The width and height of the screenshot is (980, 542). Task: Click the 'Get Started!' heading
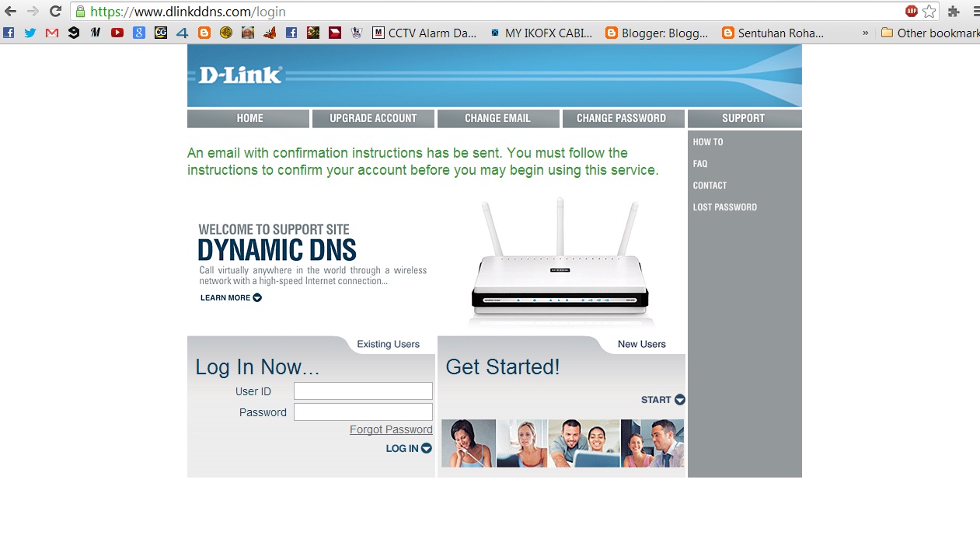click(503, 367)
